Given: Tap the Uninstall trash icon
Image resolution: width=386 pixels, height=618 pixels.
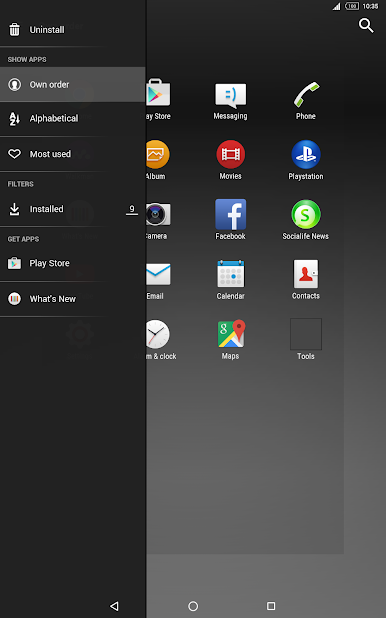Looking at the screenshot, I should [15, 30].
